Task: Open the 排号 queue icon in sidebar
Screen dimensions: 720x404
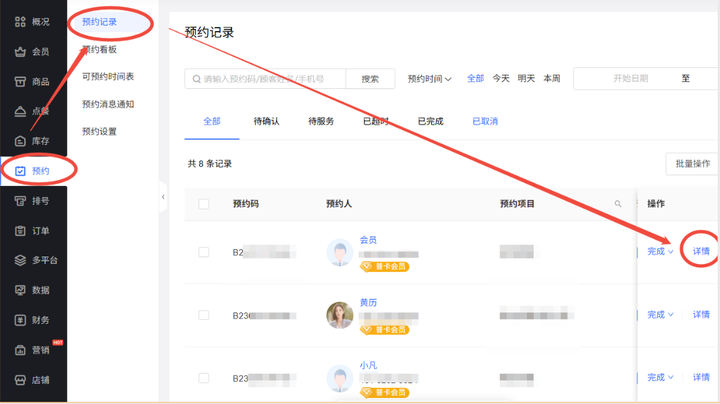Action: 20,201
